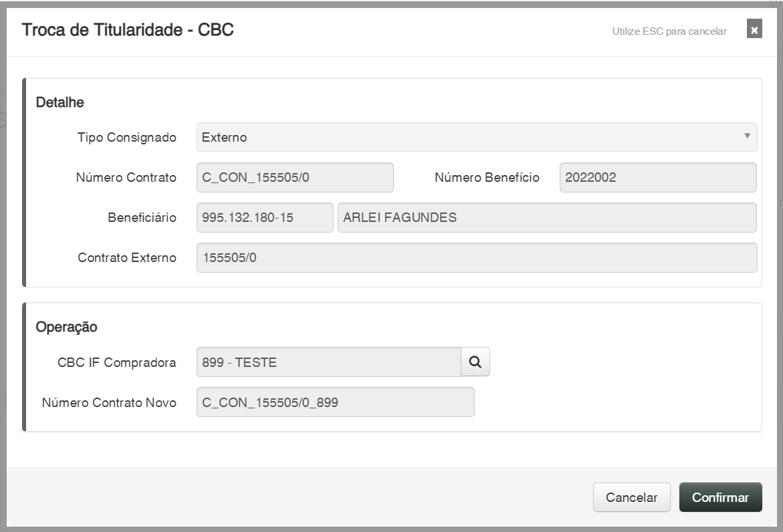
Task: Click the magnifier search icon for CBC IF Compradora
Action: tap(475, 362)
